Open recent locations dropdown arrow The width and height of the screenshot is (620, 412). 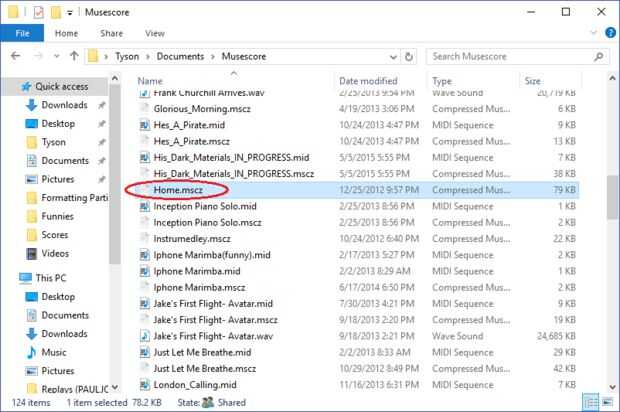coord(57,56)
